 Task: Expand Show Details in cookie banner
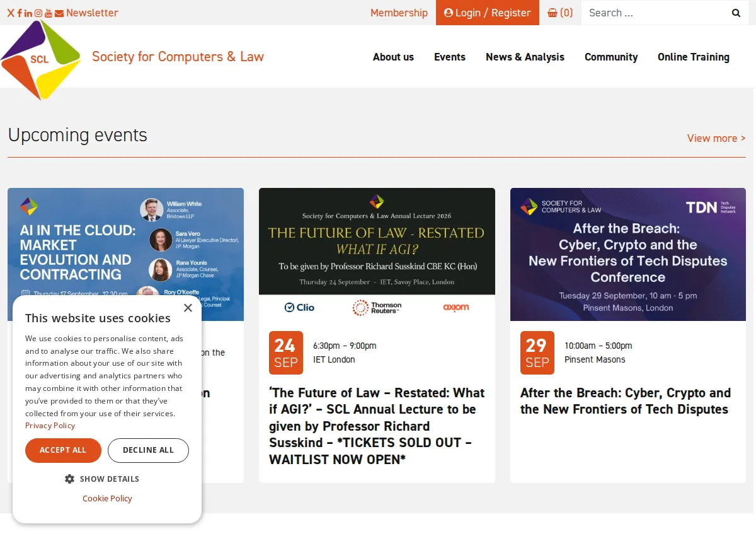click(102, 479)
